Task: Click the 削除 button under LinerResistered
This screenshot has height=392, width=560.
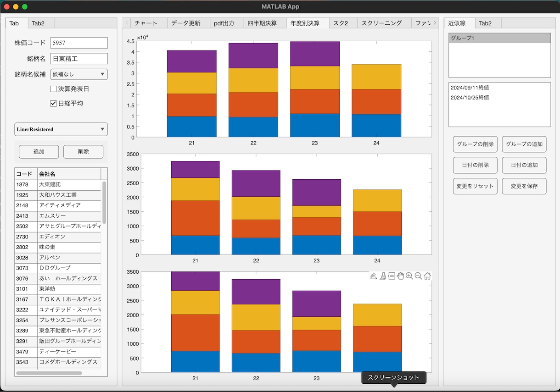Action: tap(83, 152)
